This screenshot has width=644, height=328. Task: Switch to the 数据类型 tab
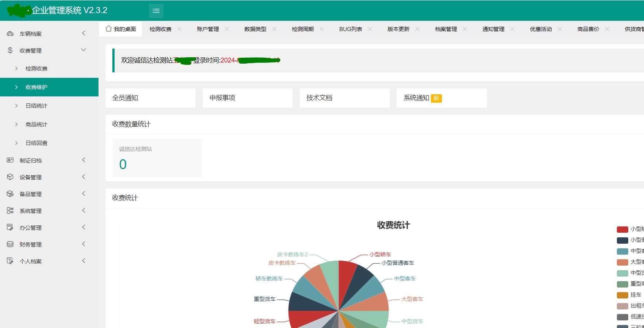tap(255, 29)
